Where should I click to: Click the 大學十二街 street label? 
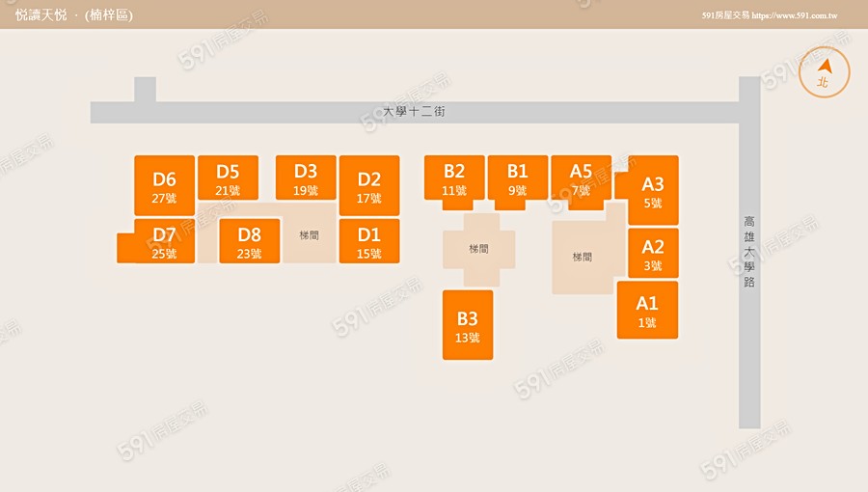coord(414,112)
